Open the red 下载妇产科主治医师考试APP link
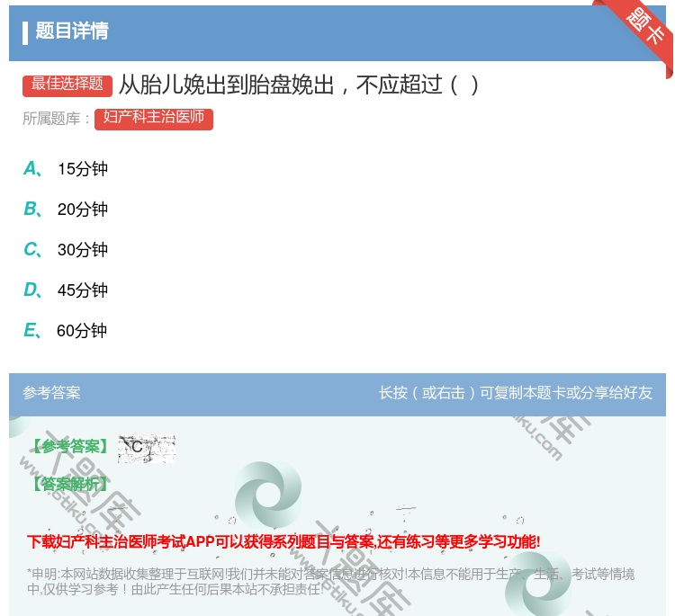Viewport: 675px width, 616px height. 283,542
